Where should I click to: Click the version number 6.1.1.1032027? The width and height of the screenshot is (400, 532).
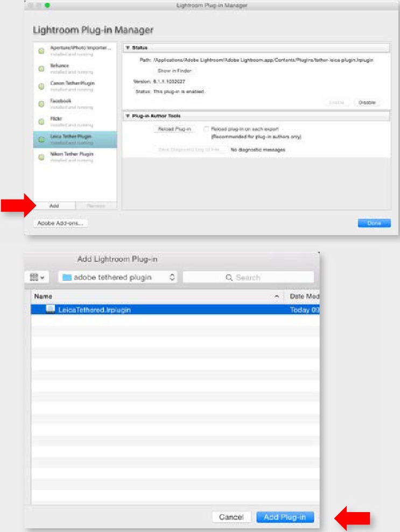coord(169,81)
